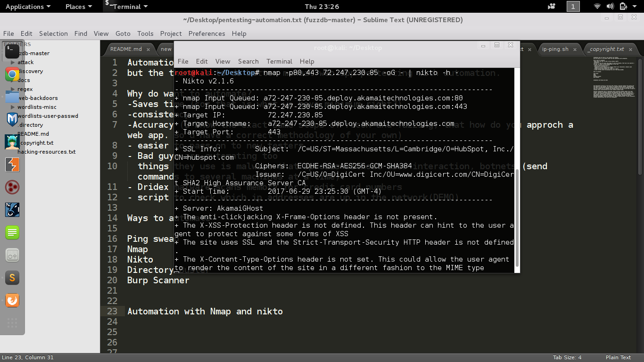Viewport: 644px width, 362px height.
Task: Open README.md in sidebar file tree
Action: (x=33, y=134)
